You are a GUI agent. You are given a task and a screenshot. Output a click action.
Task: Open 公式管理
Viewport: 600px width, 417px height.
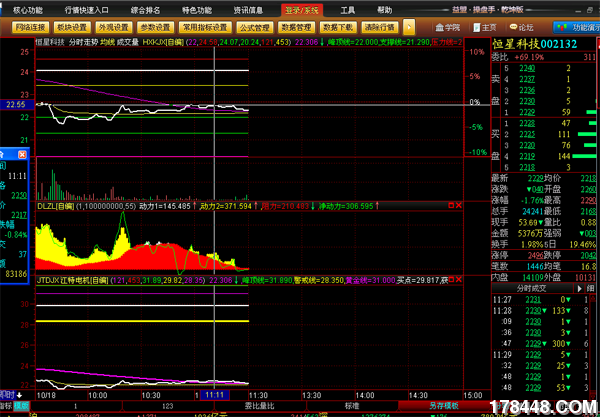click(x=254, y=28)
